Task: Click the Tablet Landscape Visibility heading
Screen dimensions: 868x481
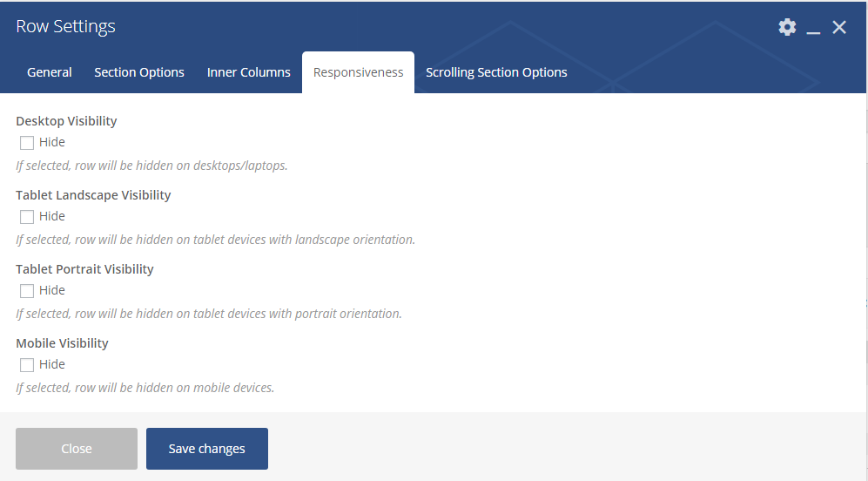Action: 93,195
